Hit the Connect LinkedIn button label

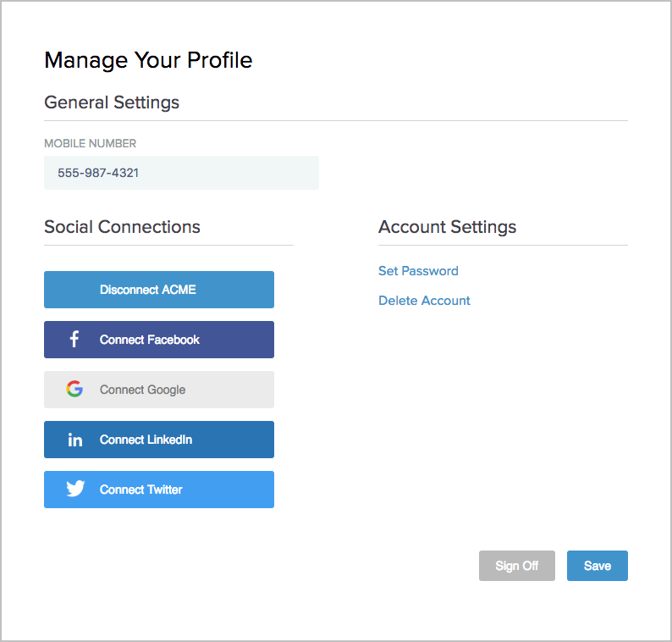146,440
